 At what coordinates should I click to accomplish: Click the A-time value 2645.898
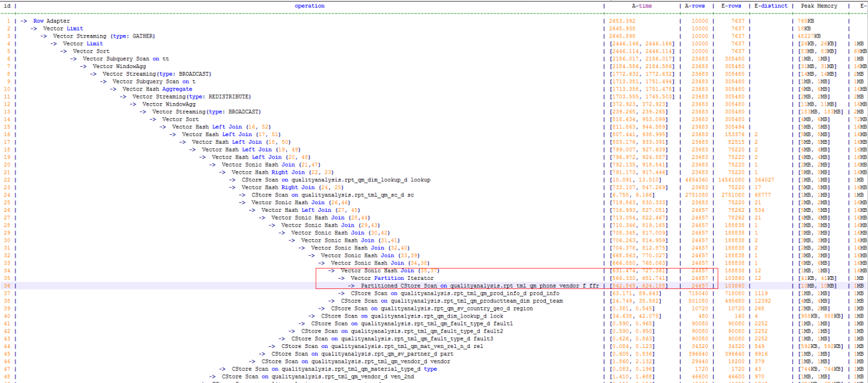coord(623,36)
